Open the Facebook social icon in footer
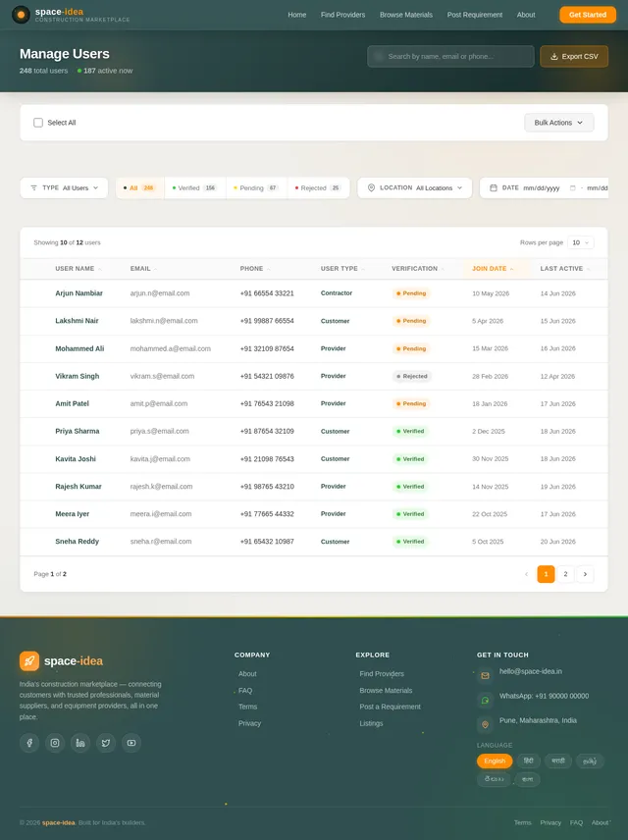Image resolution: width=628 pixels, height=840 pixels. (29, 743)
